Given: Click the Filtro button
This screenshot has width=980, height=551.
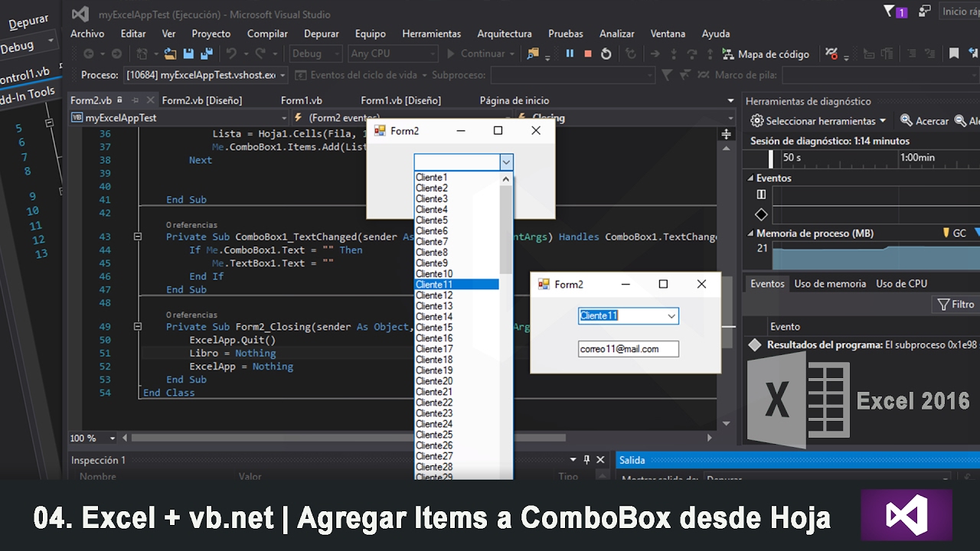Looking at the screenshot, I should (956, 305).
